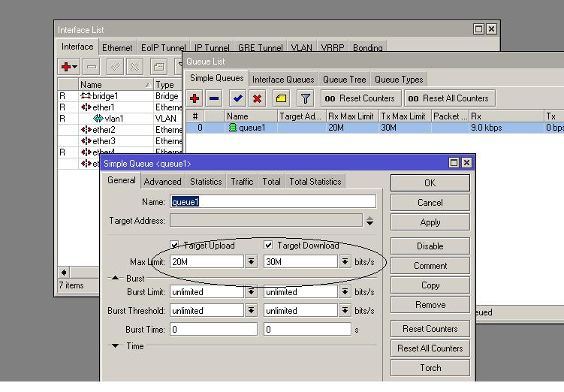
Task: Collapse the Burst section
Action: pyautogui.click(x=115, y=279)
